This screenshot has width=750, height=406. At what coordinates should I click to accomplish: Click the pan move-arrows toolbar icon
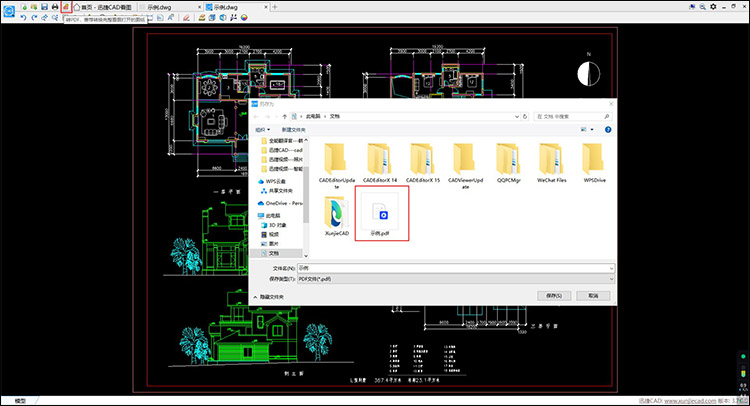tap(44, 18)
